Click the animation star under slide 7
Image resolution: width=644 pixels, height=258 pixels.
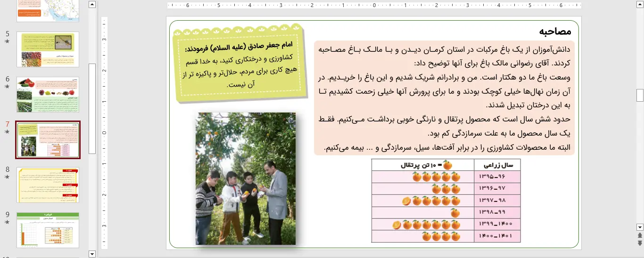pos(7,132)
